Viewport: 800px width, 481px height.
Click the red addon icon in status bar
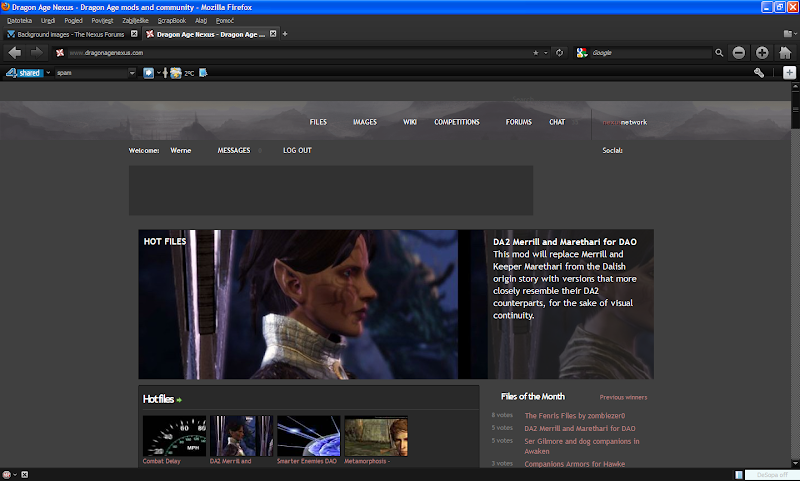coord(7,474)
